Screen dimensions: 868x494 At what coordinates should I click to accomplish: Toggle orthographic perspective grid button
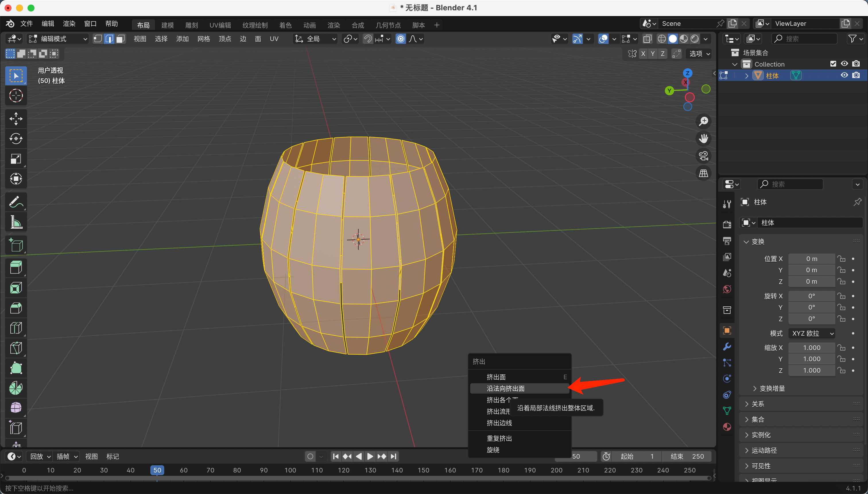(x=703, y=173)
